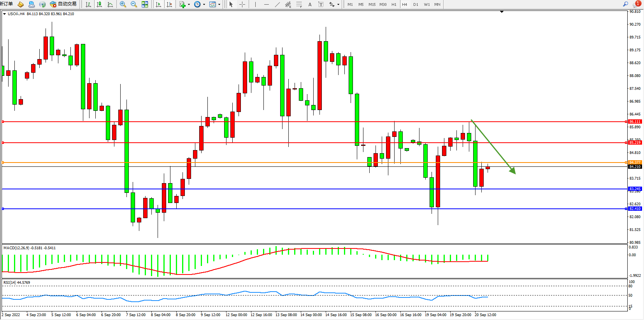Click the Zoom Out magnifier icon
This screenshot has height=320, width=644.
(134, 4)
